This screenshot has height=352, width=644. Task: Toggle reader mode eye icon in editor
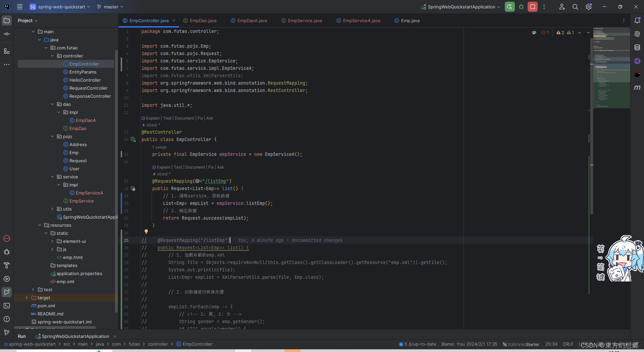click(534, 33)
